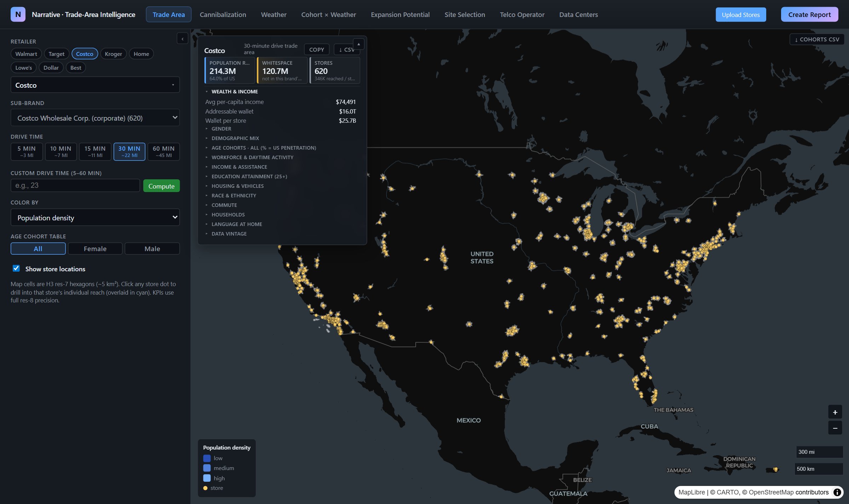Switch age cohort table to Female
This screenshot has width=849, height=504.
[95, 249]
